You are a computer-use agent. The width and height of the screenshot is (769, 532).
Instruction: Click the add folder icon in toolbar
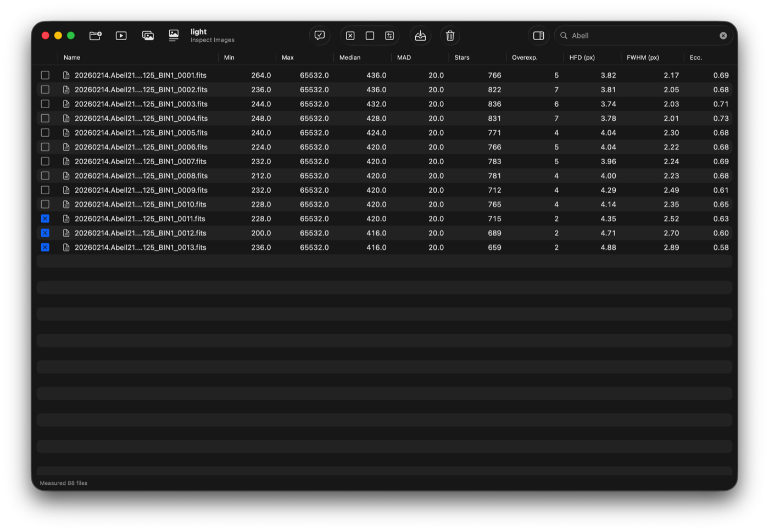click(x=96, y=36)
